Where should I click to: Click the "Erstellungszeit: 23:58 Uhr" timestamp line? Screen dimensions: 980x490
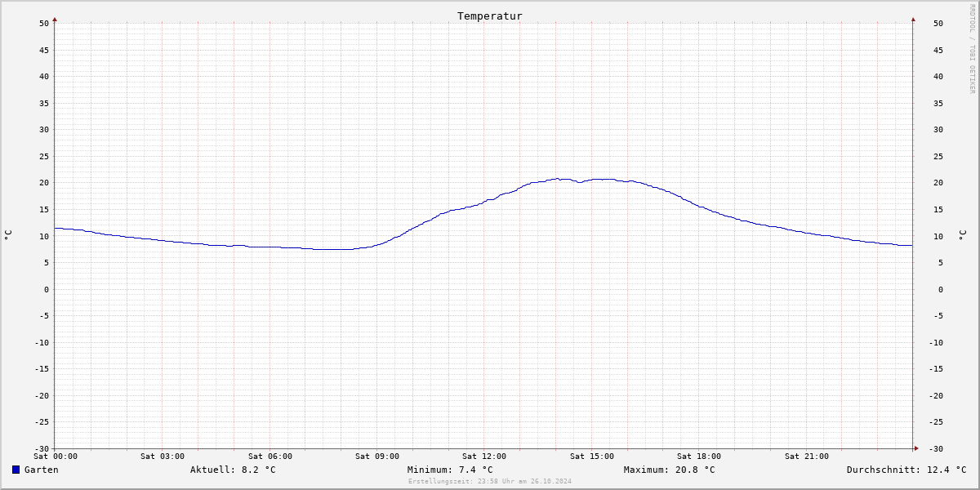490,481
